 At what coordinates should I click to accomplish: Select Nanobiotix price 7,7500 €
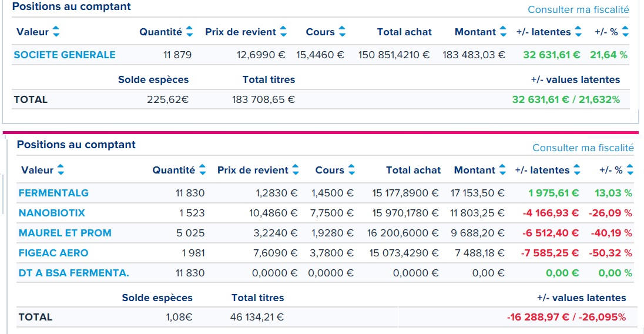tap(332, 213)
